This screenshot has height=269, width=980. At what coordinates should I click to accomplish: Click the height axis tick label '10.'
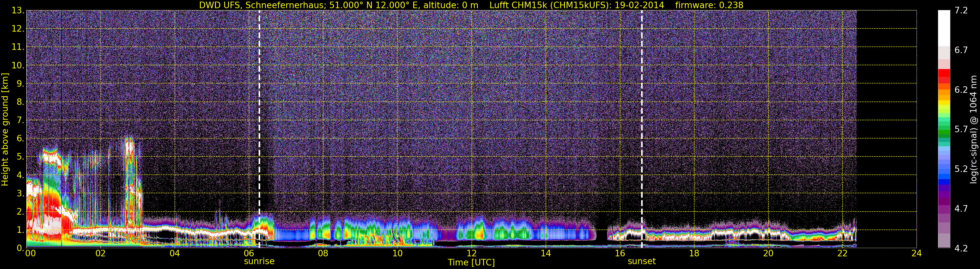[18, 65]
